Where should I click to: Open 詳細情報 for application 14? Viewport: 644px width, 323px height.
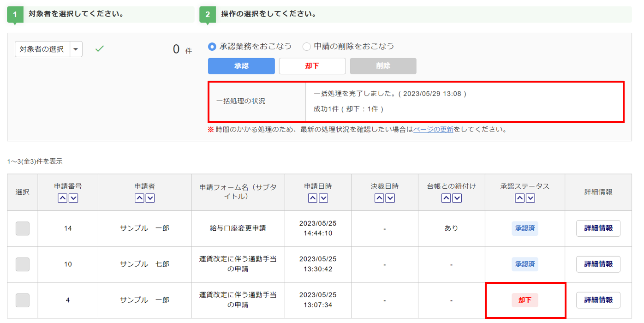(598, 228)
